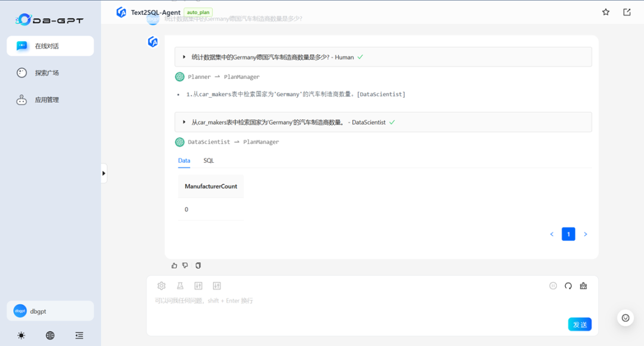Click the share/export icon in header

[627, 12]
